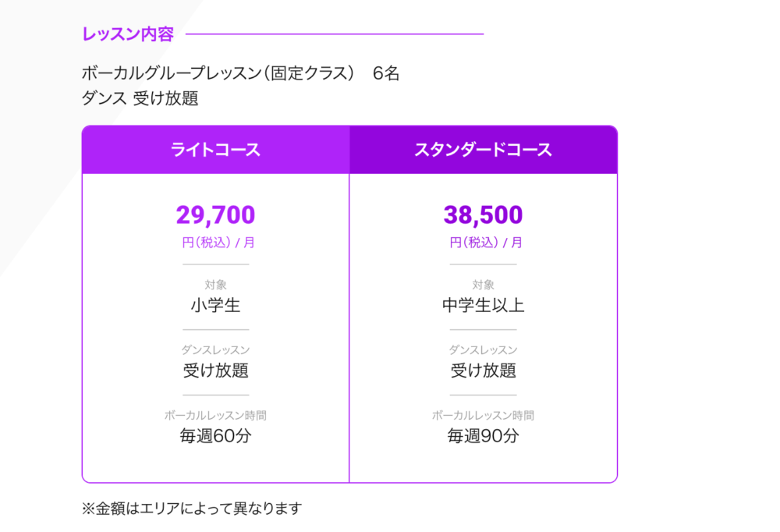
Task: Click the 対象 label above 中学生以上
Action: pos(483,285)
